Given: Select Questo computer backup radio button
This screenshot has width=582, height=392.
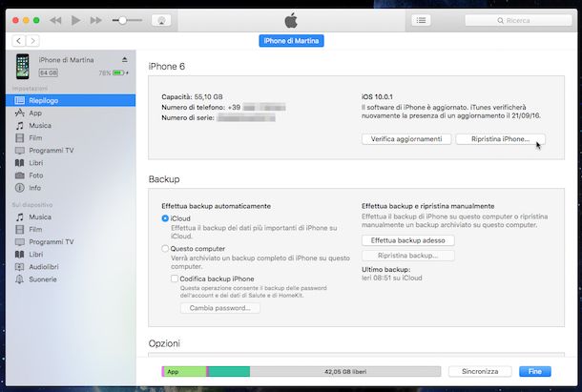Looking at the screenshot, I should tap(165, 249).
